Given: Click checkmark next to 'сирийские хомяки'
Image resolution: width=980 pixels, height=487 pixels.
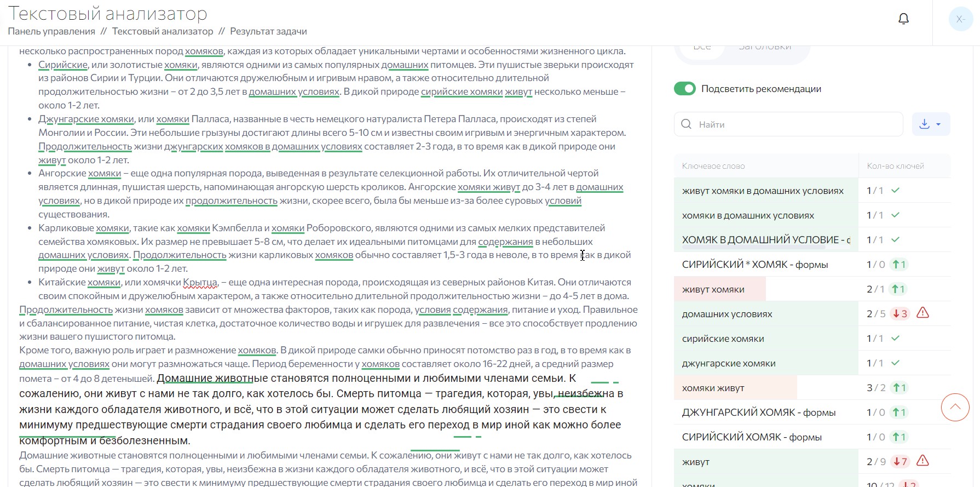Looking at the screenshot, I should 895,339.
